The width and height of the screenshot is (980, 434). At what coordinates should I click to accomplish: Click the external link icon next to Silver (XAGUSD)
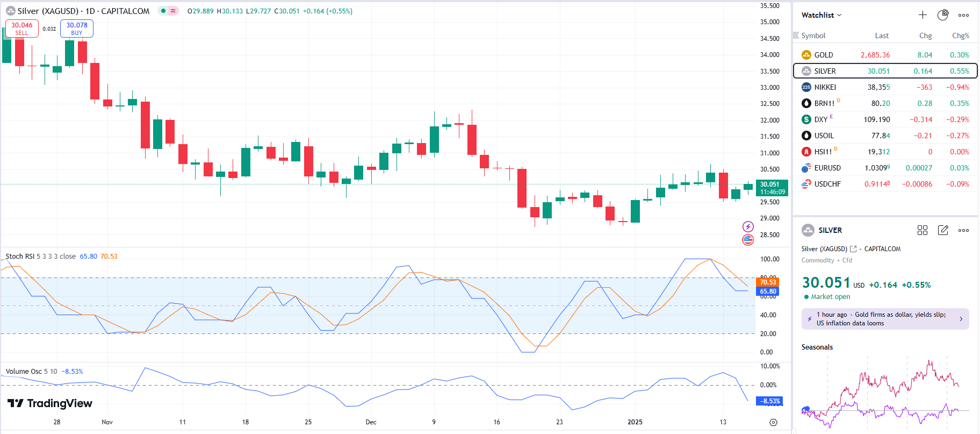point(853,249)
